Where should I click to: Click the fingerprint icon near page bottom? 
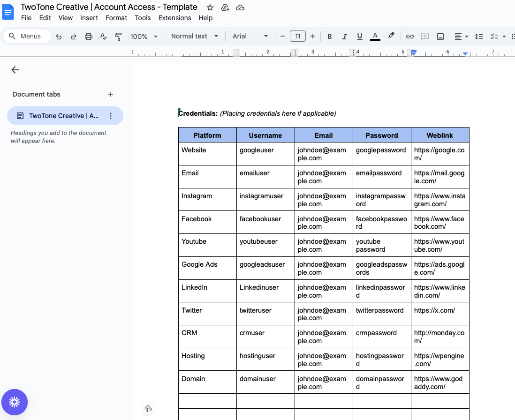pos(148,409)
